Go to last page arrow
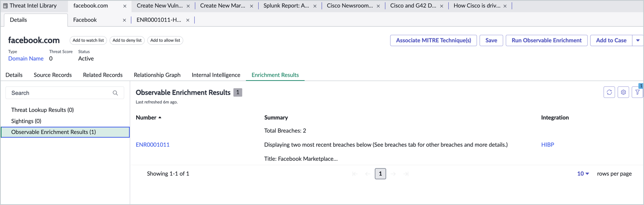Image resolution: width=644 pixels, height=205 pixels. coord(406,174)
